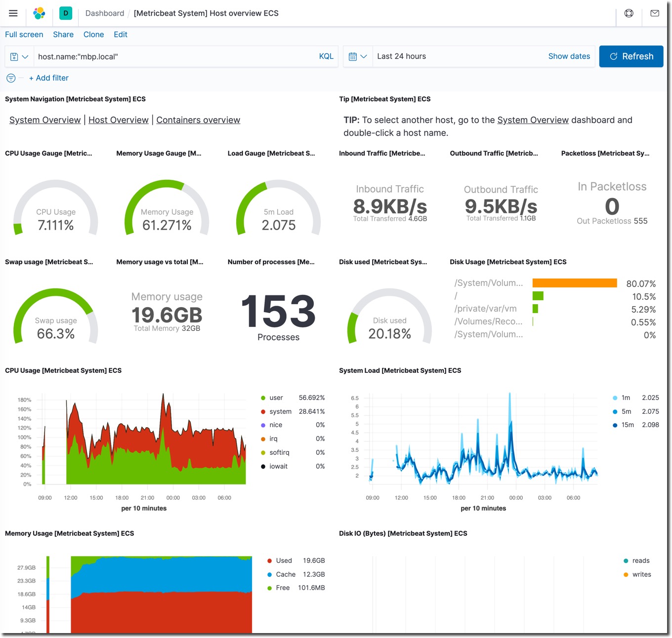Open Host Overview navigation link
The image size is (672, 638).
[x=119, y=120]
